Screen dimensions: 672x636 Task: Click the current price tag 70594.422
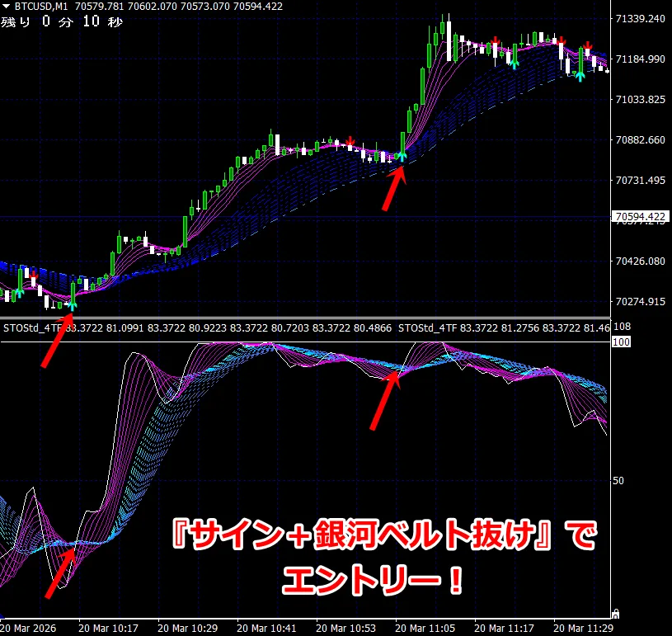(x=641, y=217)
